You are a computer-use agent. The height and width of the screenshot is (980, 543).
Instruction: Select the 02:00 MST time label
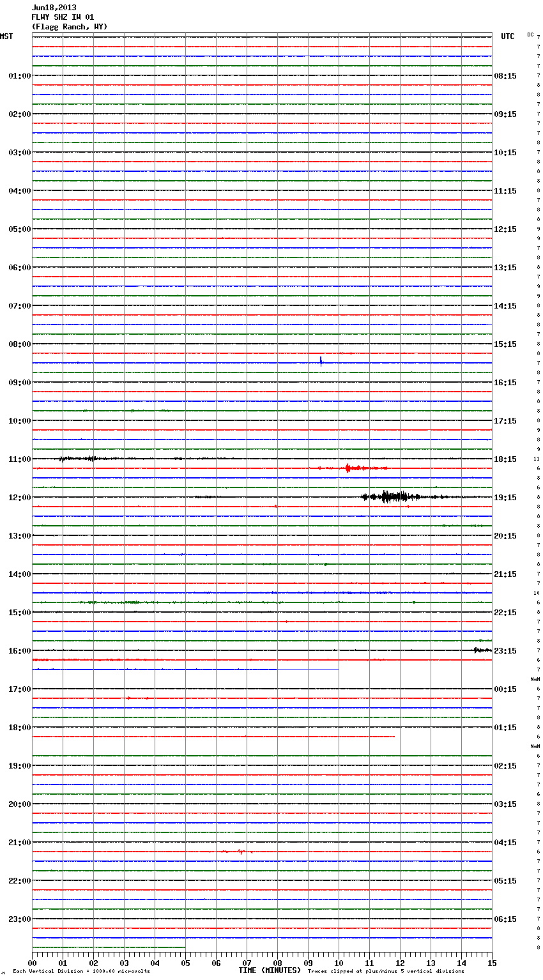point(19,114)
